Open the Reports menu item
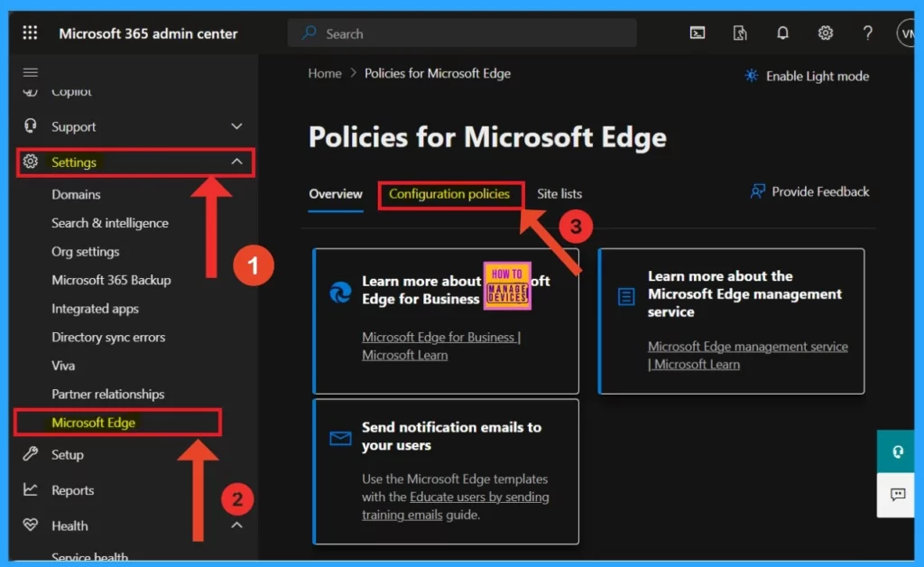The width and height of the screenshot is (924, 567). pyautogui.click(x=72, y=489)
